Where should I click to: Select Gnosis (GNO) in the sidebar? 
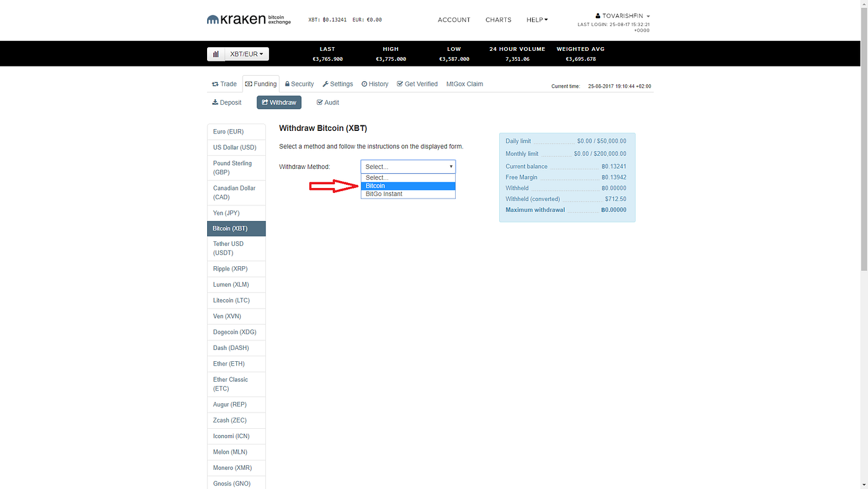pos(236,483)
